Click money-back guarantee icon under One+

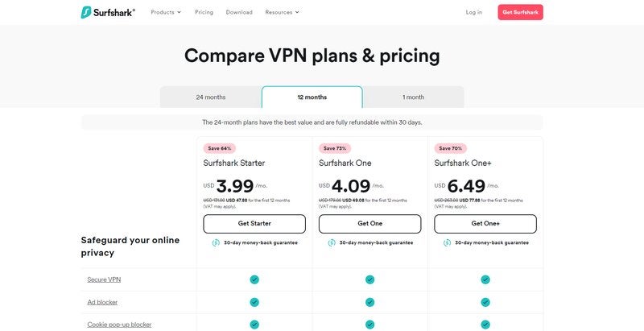point(448,242)
